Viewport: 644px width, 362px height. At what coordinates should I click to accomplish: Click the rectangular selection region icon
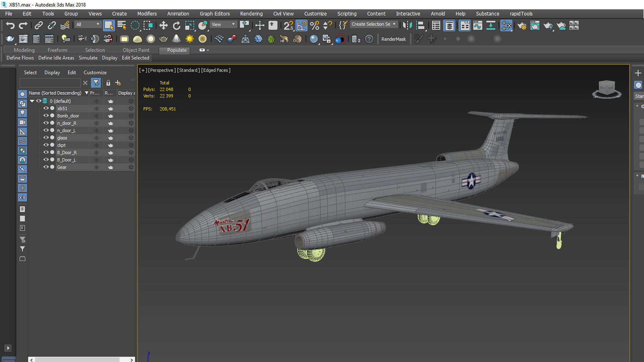[x=148, y=25]
